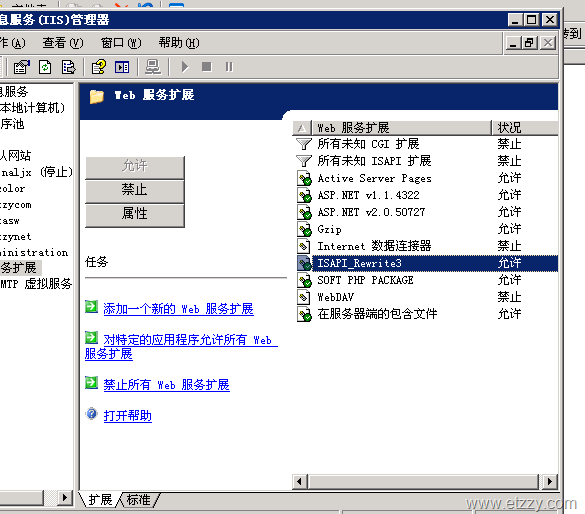Click the WebDAV row icon
This screenshot has height=514, width=585.
click(x=303, y=297)
